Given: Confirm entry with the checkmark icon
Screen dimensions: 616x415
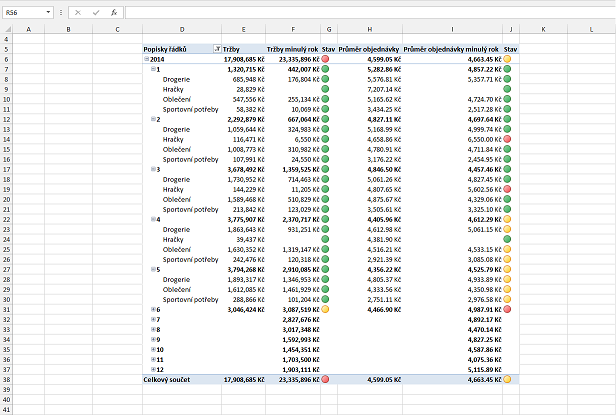Looking at the screenshot, I should coord(96,13).
